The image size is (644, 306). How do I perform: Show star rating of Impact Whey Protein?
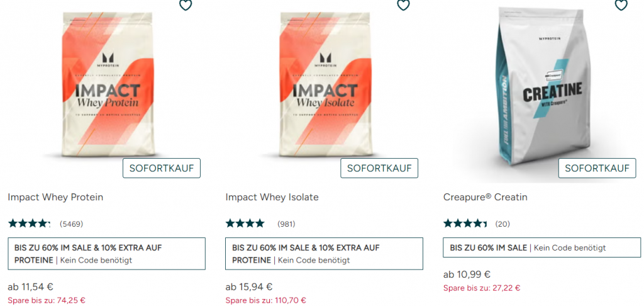click(x=29, y=224)
